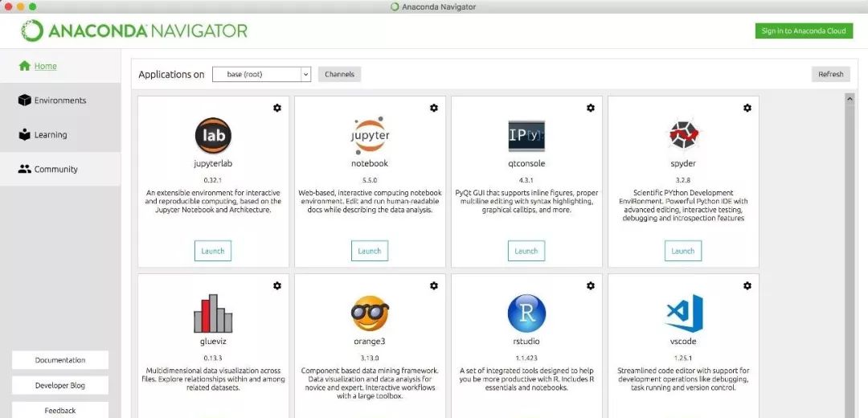This screenshot has width=868, height=418.
Task: Switch to the Community tab
Action: click(60, 169)
